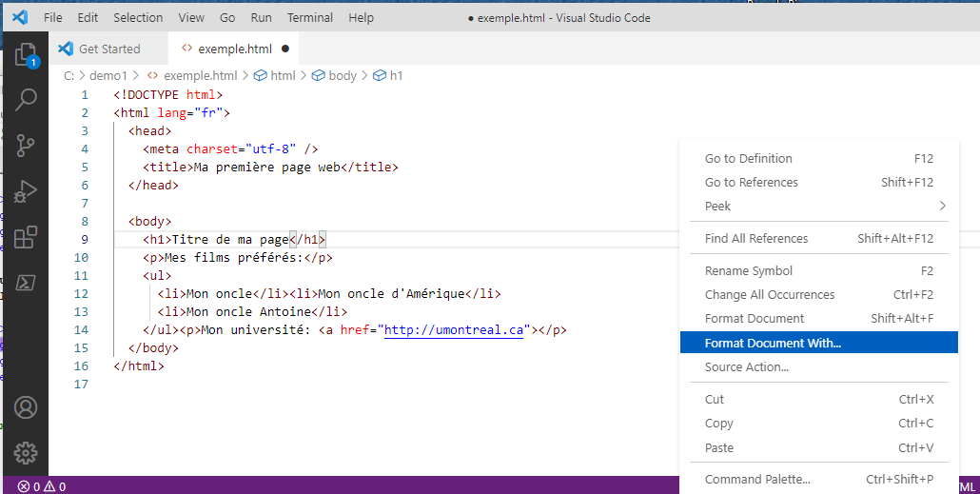
Task: Open the Explorer view in activity bar
Action: point(26,53)
